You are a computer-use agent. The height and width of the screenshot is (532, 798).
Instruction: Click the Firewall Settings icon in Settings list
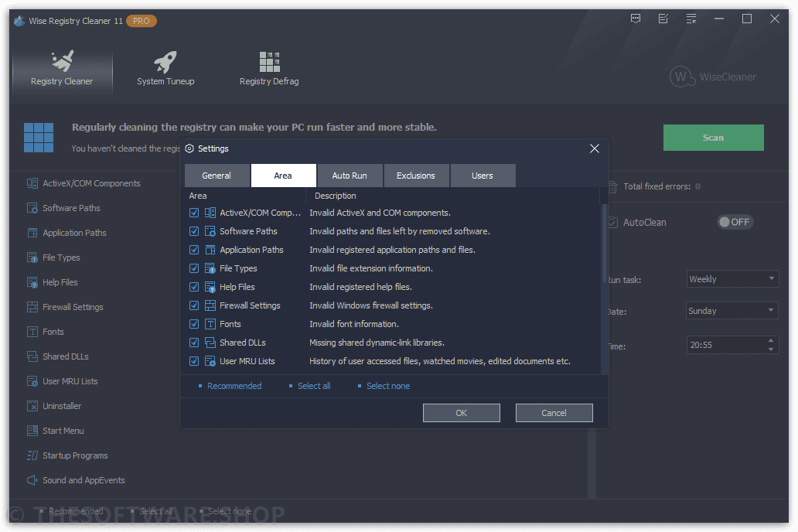[x=210, y=305]
